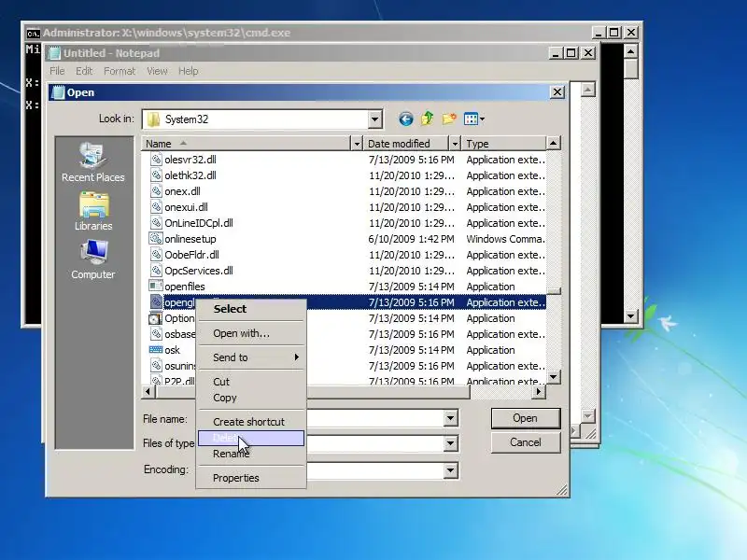This screenshot has width=747, height=560.
Task: Open the Name column filter dropdown
Action: point(357,144)
